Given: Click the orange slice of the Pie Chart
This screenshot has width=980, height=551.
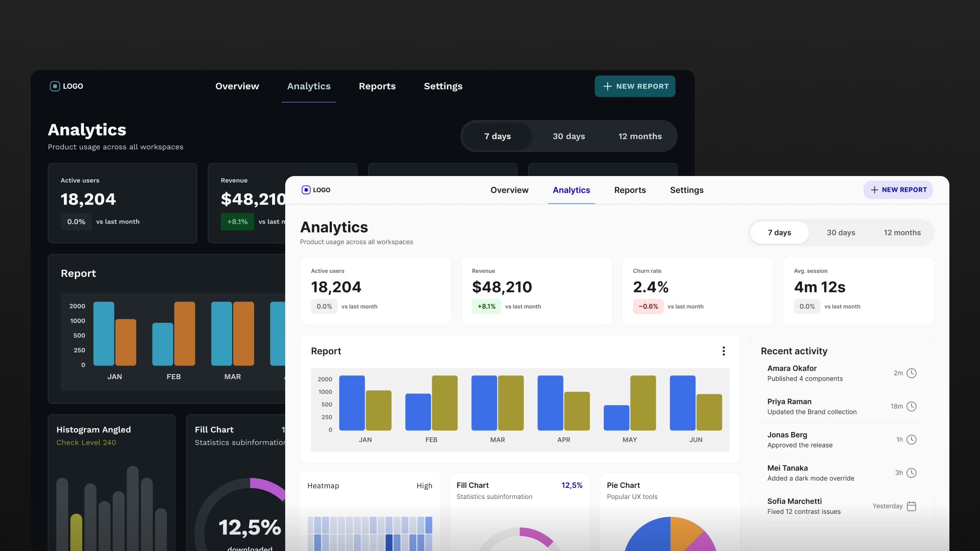Looking at the screenshot, I should (x=683, y=532).
